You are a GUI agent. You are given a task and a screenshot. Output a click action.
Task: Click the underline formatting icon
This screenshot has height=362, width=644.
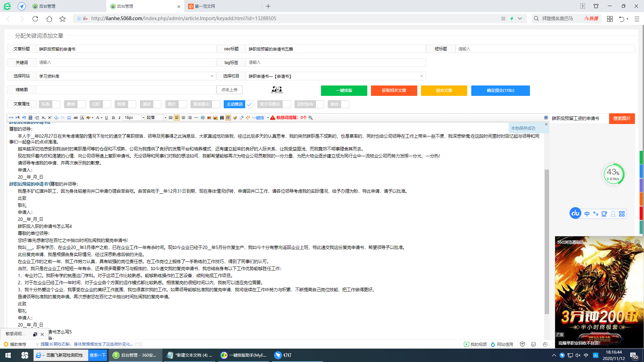107,118
